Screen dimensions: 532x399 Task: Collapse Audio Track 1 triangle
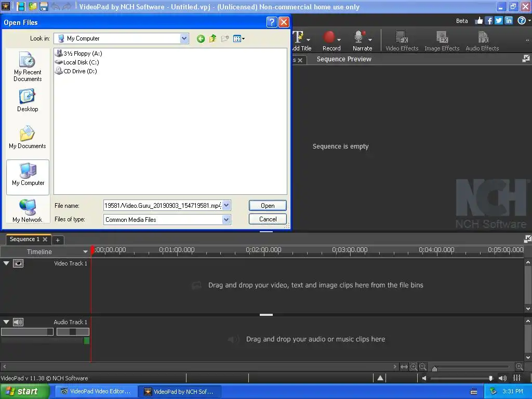click(x=6, y=322)
